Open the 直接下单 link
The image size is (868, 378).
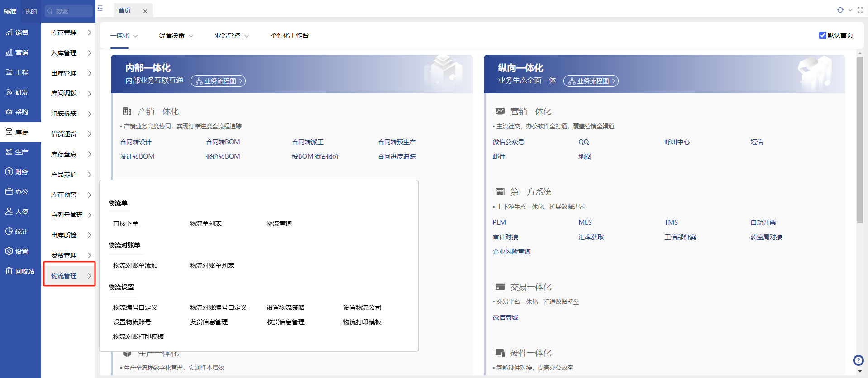click(126, 223)
